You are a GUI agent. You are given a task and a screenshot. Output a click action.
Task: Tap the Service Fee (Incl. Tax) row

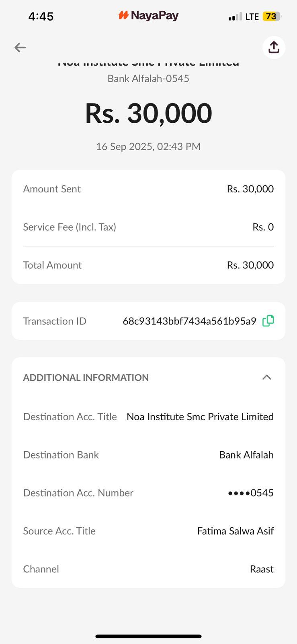tap(148, 227)
